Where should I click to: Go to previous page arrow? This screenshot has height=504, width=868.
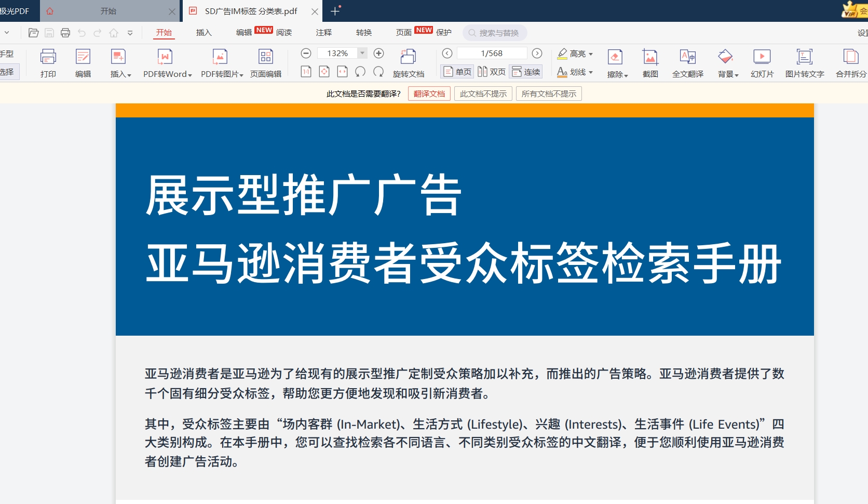(x=447, y=53)
